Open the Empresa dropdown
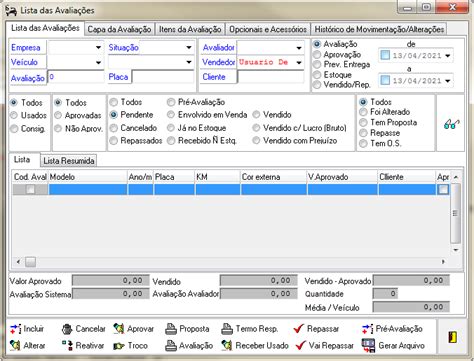The height and width of the screenshot is (361, 474). (x=98, y=47)
